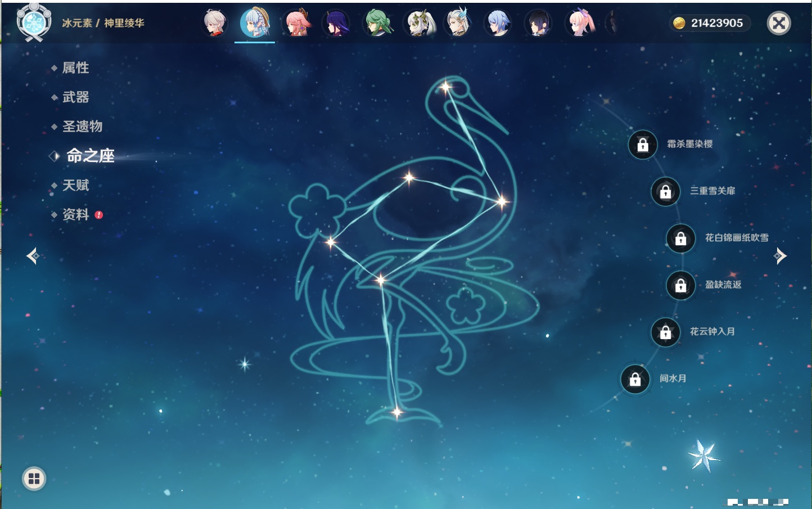Open the grid menu icon at bottom left
Viewport: 812px width, 509px height.
point(34,479)
